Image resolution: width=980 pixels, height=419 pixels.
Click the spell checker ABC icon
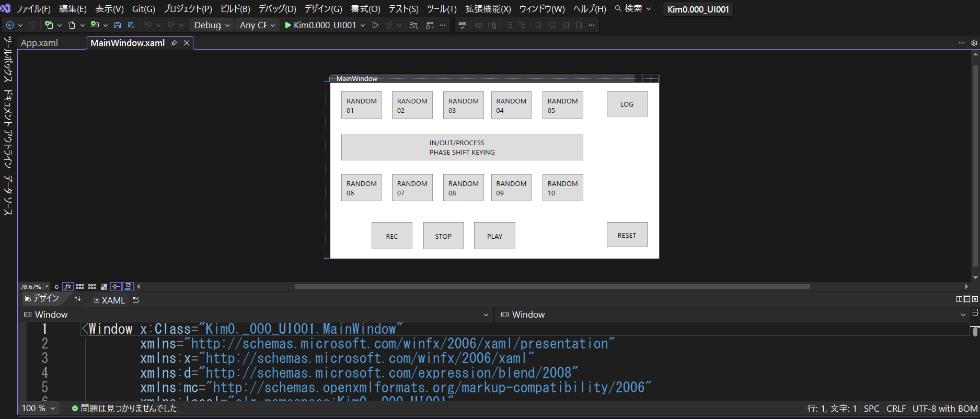coord(463,25)
